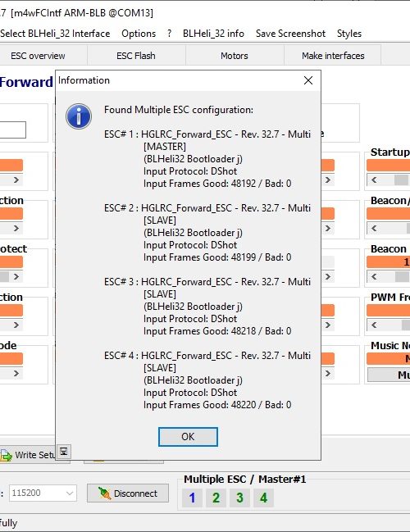Click the Write Setup button
The width and height of the screenshot is (410, 532).
pos(29,455)
